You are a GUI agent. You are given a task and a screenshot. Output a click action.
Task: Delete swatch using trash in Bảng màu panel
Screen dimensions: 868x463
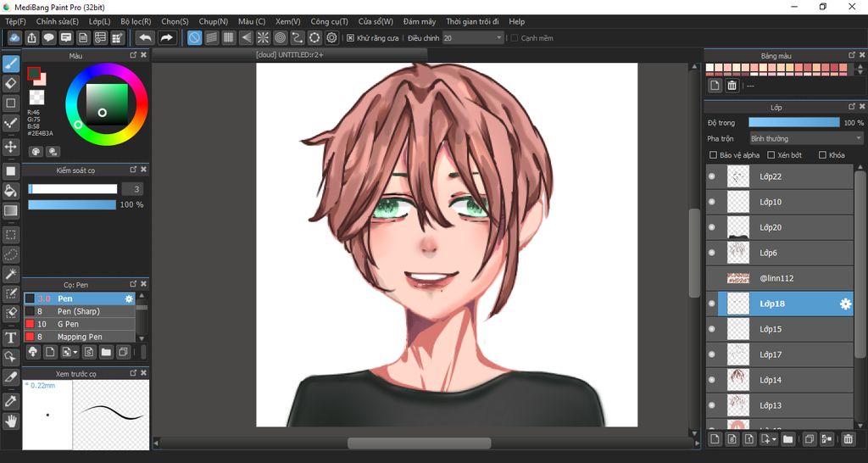(x=732, y=86)
